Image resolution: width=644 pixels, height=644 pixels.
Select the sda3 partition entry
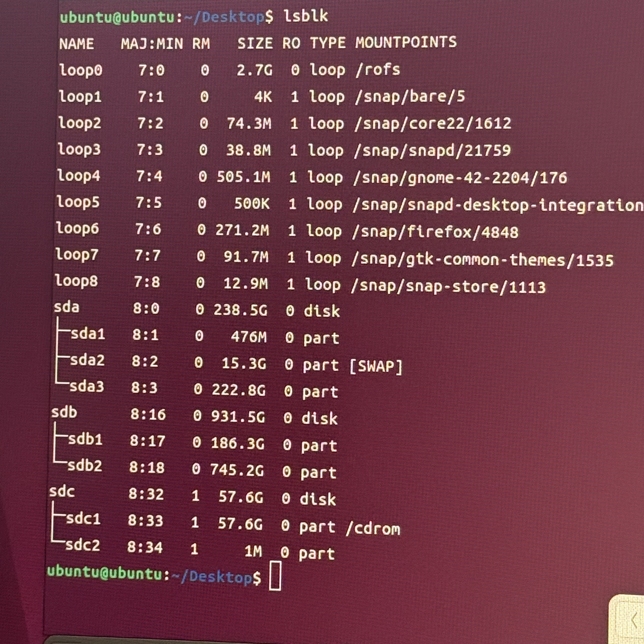[x=87, y=387]
